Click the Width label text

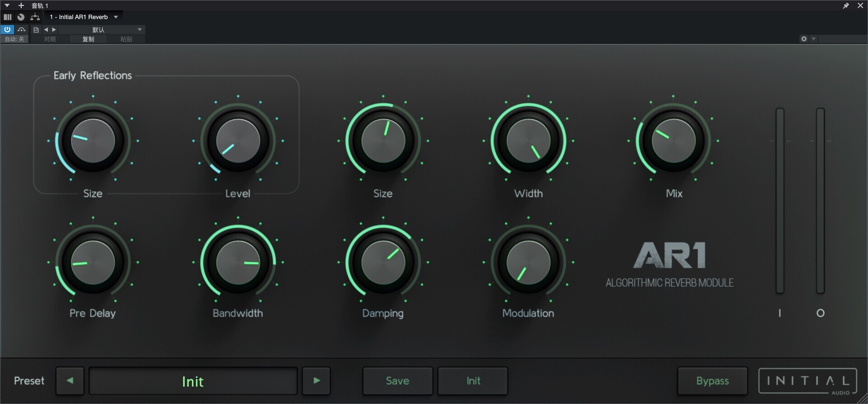[528, 193]
